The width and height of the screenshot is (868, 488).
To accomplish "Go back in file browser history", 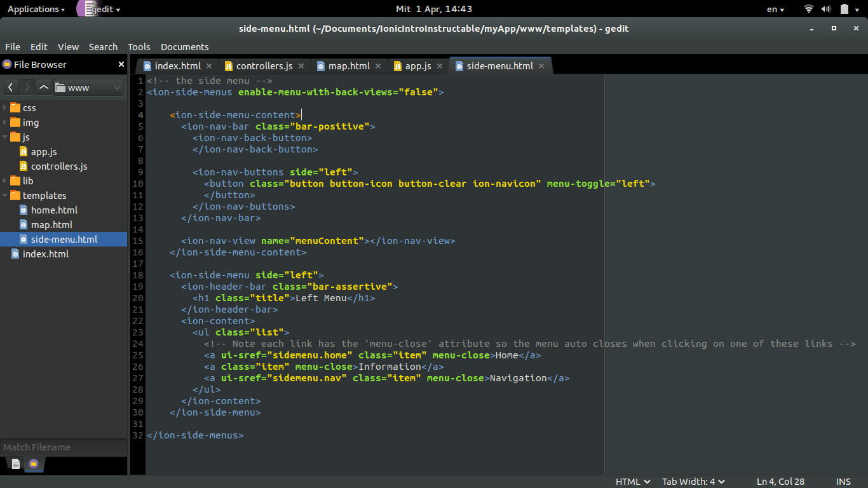I will 11,87.
